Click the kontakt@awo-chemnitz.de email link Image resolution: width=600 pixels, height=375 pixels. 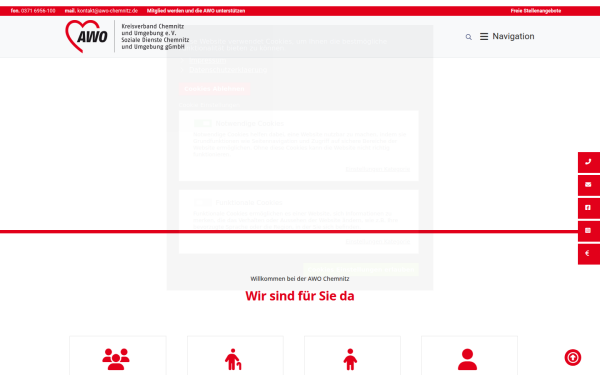click(108, 11)
